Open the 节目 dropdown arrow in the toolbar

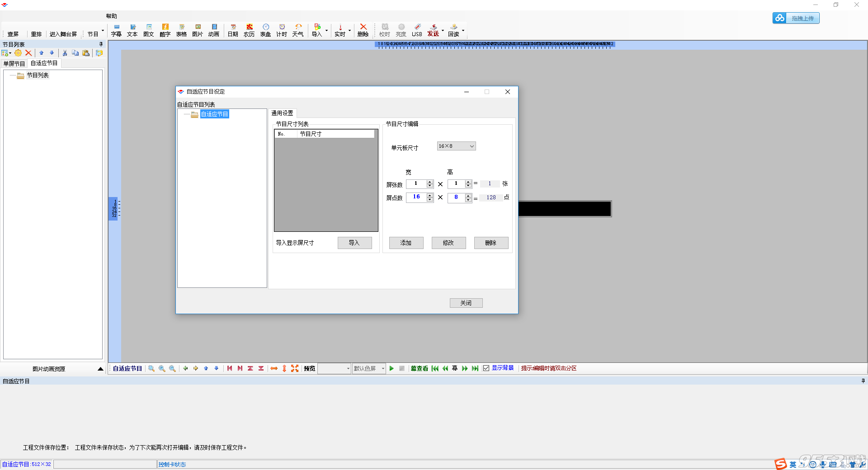103,31
